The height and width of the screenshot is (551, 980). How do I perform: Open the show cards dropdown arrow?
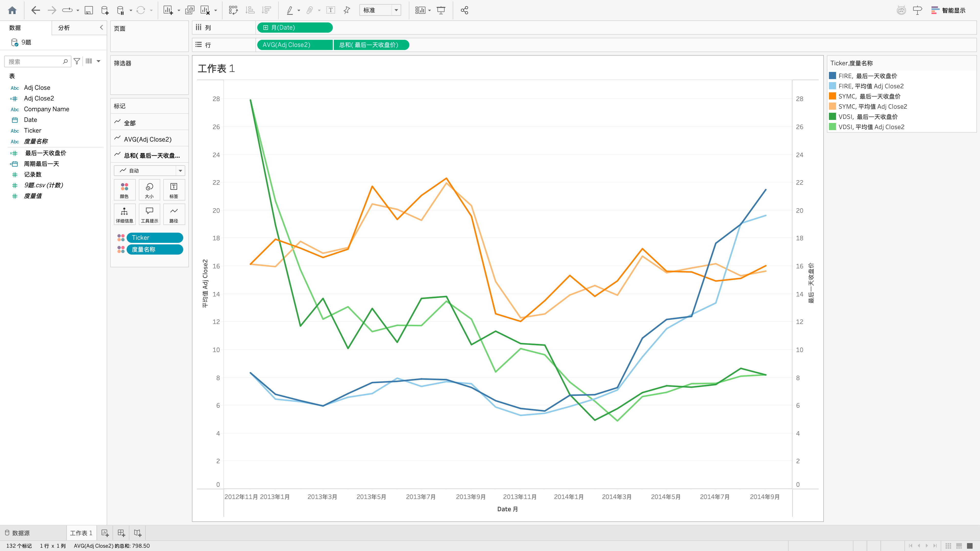430,10
